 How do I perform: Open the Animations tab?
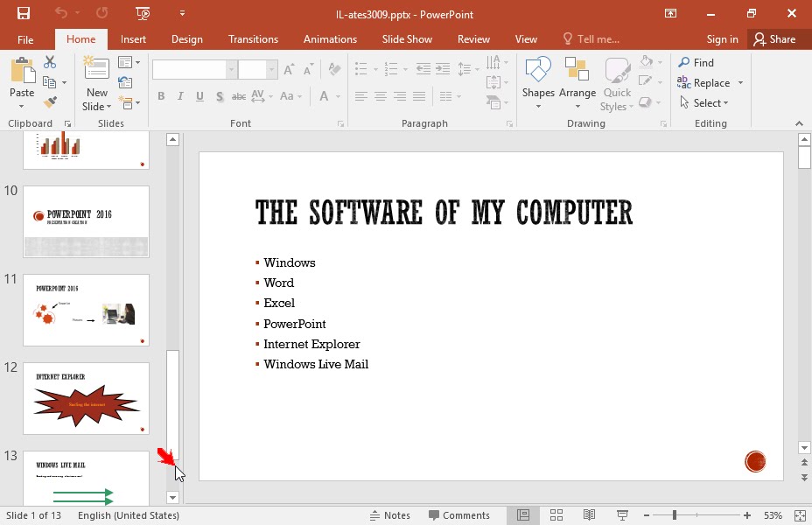(330, 39)
